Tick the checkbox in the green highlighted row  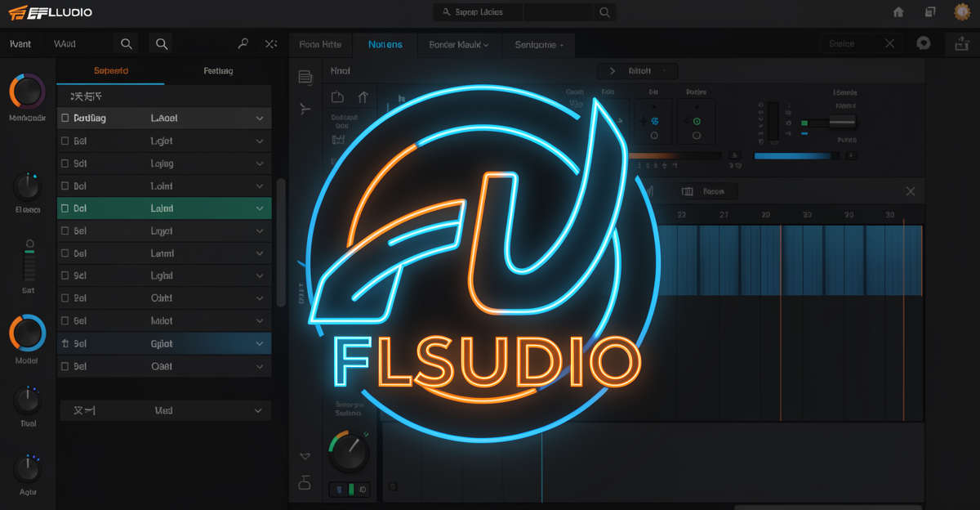coord(65,208)
